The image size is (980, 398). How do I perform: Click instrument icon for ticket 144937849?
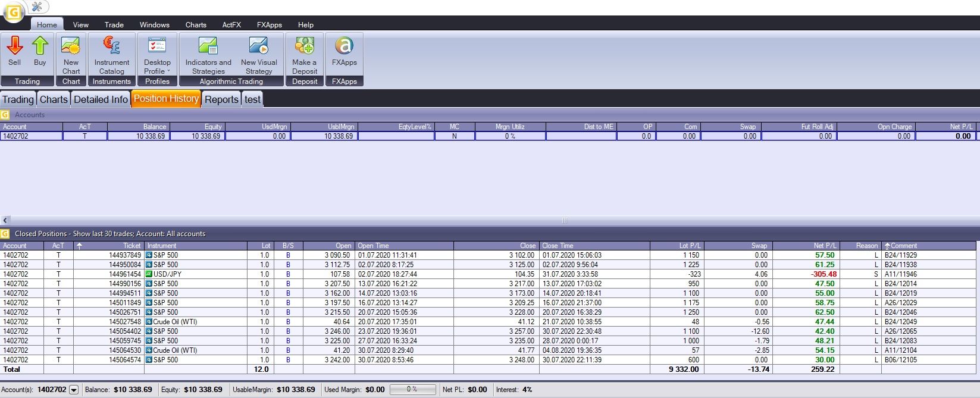click(149, 255)
